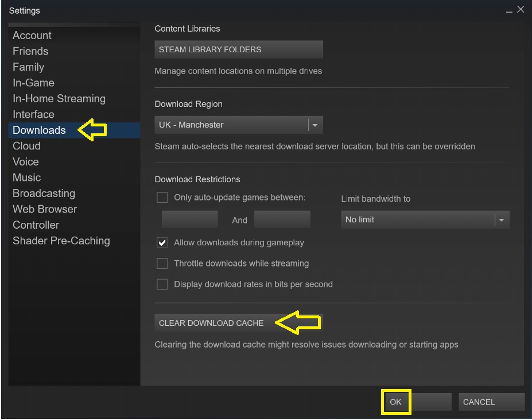
Task: Close the Settings window with X
Action: (x=521, y=10)
